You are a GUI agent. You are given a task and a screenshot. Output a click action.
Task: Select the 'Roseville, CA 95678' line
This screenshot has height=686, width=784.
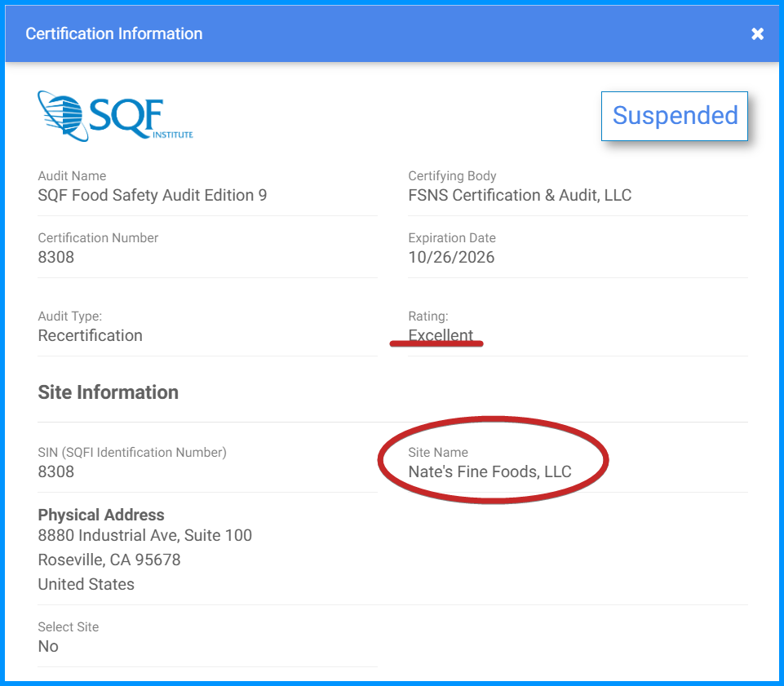click(109, 560)
